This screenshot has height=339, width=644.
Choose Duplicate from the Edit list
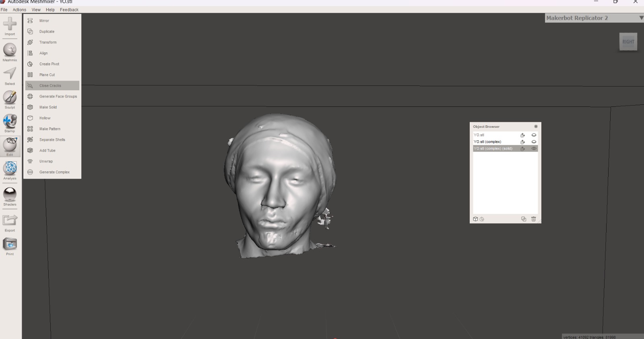52,31
